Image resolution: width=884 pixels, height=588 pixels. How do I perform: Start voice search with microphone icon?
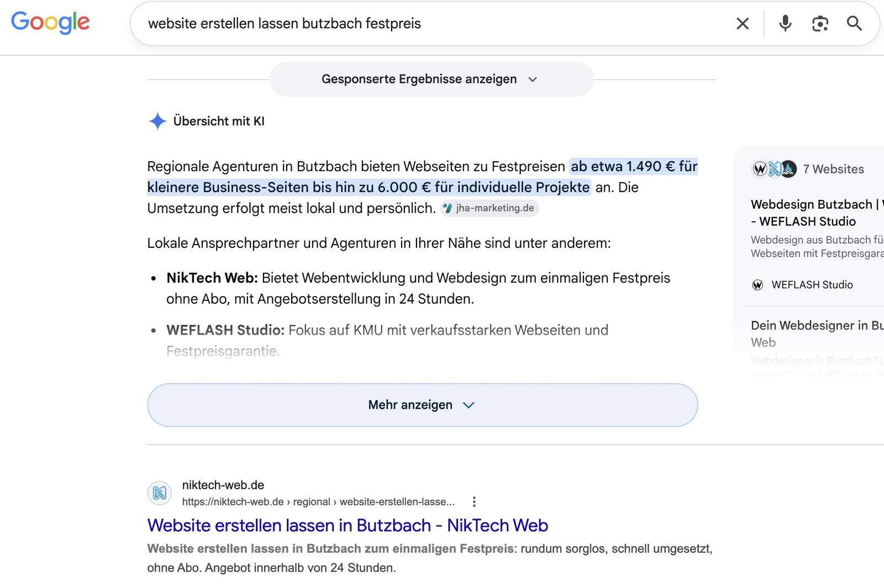tap(785, 23)
